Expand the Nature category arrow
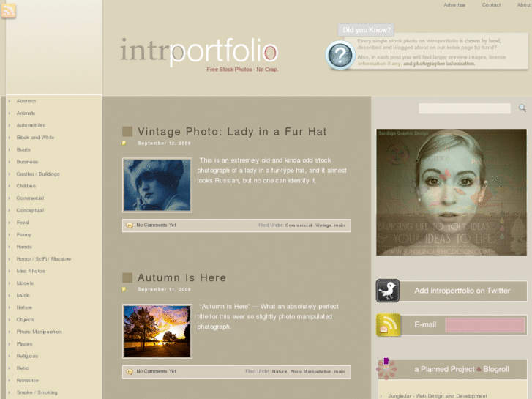This screenshot has width=532, height=399. pyautogui.click(x=10, y=307)
